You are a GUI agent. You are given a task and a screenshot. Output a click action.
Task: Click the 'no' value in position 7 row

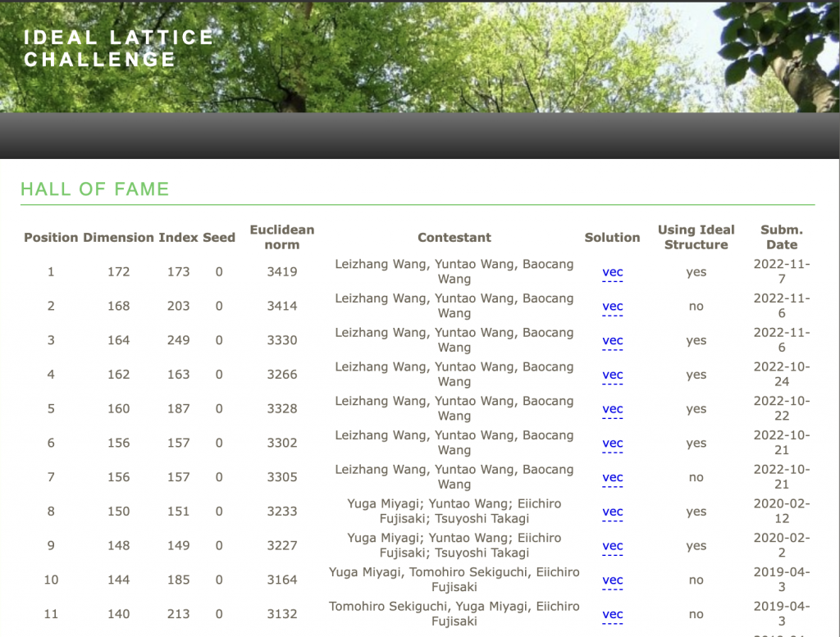696,477
